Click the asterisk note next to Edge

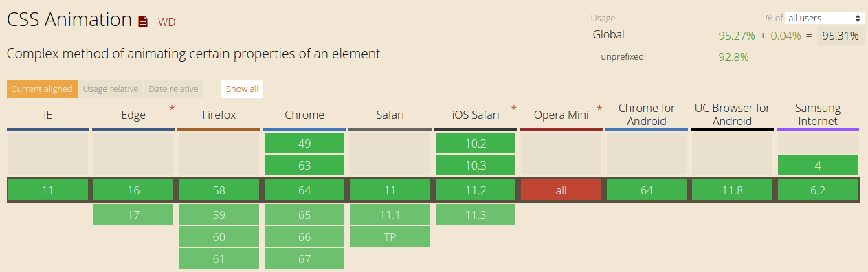pos(172,110)
